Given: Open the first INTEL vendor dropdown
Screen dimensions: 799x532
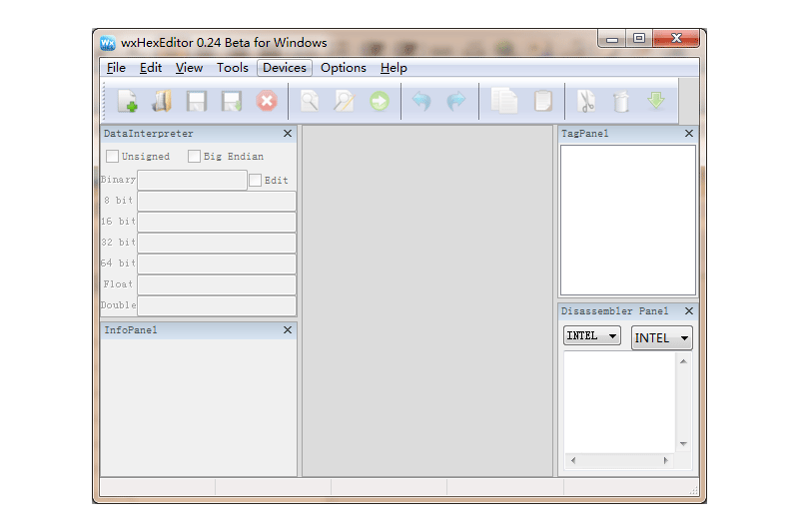Looking at the screenshot, I should [x=592, y=336].
